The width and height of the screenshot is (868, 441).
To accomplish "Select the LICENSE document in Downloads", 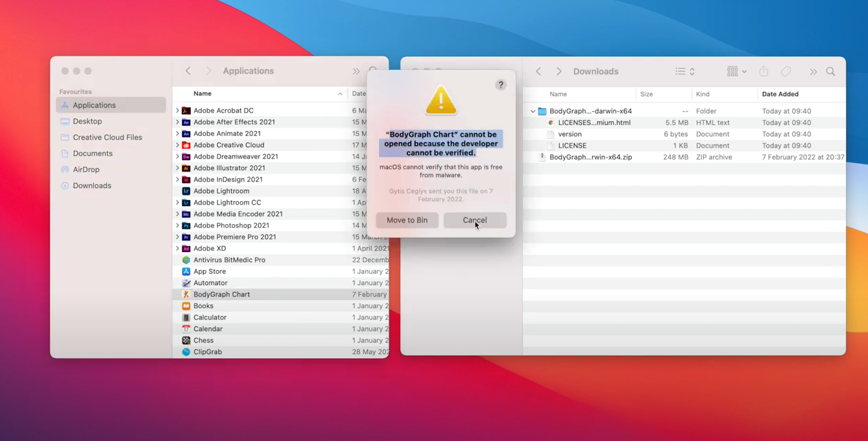I will point(684,146).
